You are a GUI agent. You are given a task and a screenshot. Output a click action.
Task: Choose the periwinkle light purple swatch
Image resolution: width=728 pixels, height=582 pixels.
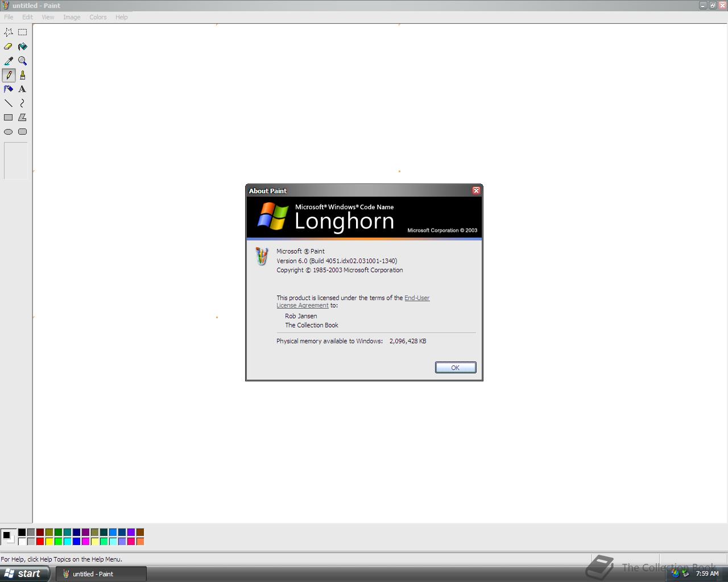(x=122, y=542)
